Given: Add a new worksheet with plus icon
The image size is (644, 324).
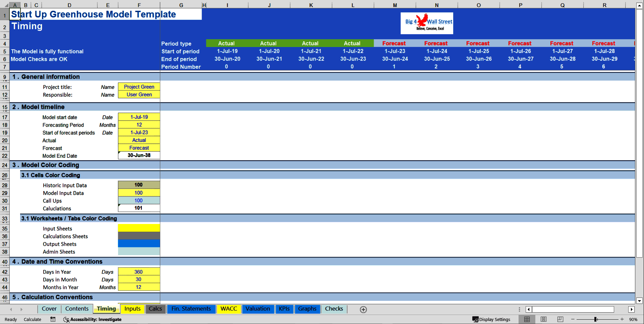Looking at the screenshot, I should [363, 309].
